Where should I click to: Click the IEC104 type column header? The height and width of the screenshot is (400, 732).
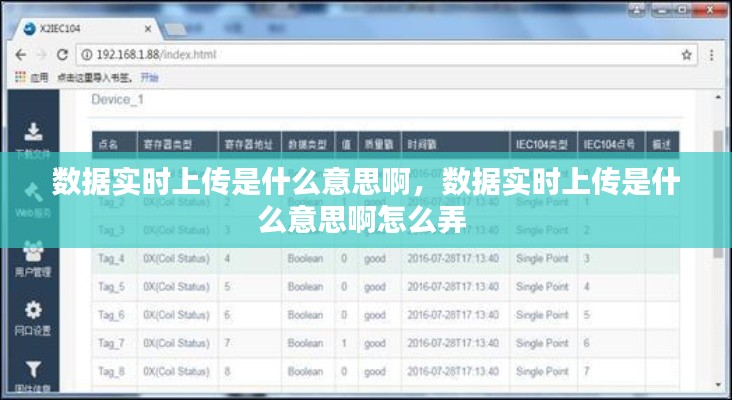(541, 145)
